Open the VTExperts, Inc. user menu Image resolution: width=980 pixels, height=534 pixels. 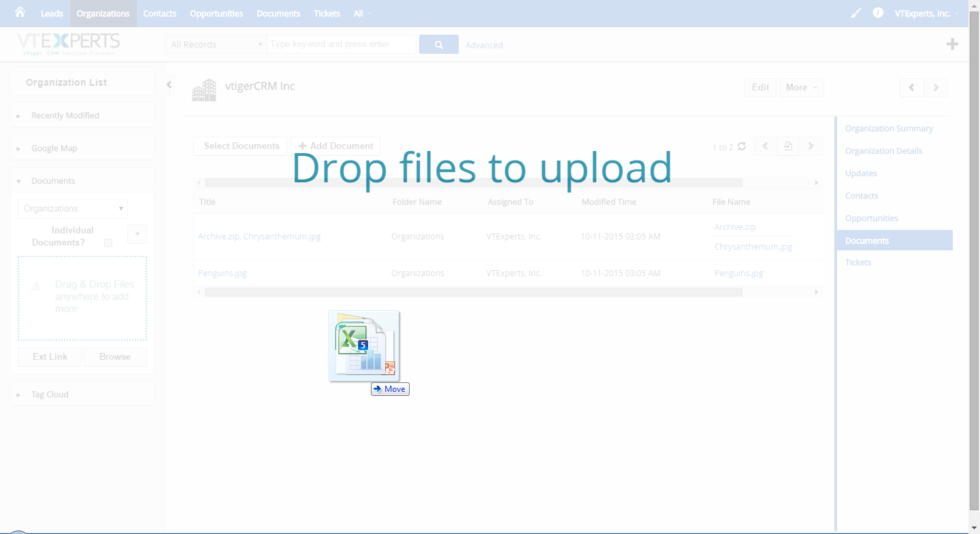click(x=927, y=14)
